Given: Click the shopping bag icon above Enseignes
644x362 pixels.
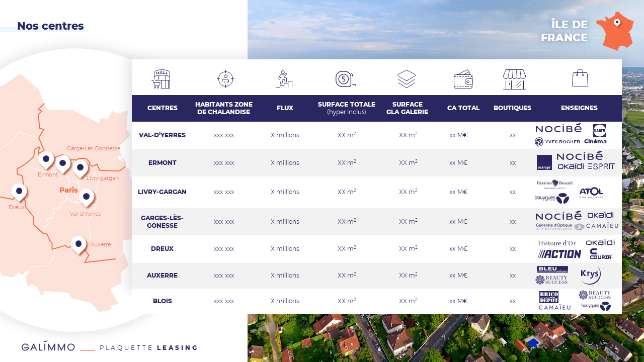Looking at the screenshot, I should click(x=580, y=78).
